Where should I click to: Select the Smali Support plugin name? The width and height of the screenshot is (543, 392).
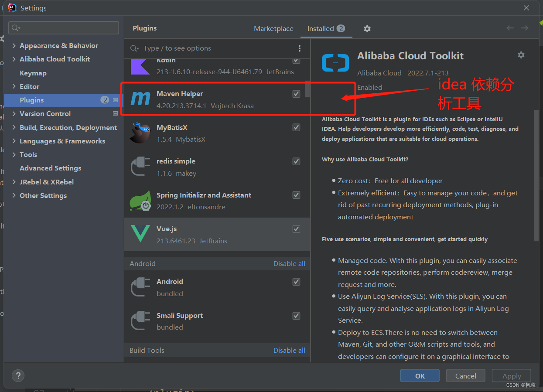click(x=180, y=315)
